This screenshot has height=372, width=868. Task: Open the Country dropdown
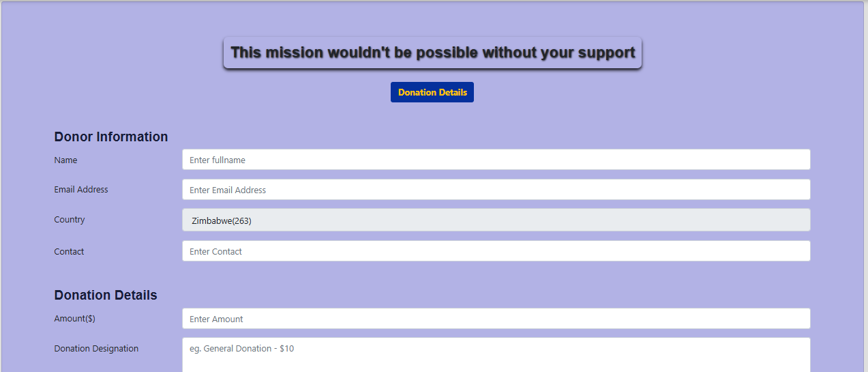click(x=496, y=220)
